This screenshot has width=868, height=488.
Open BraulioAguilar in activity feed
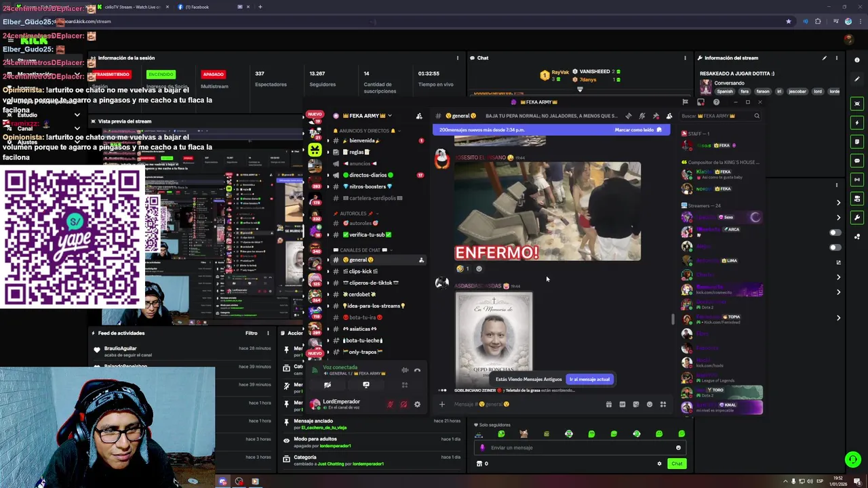(120, 348)
